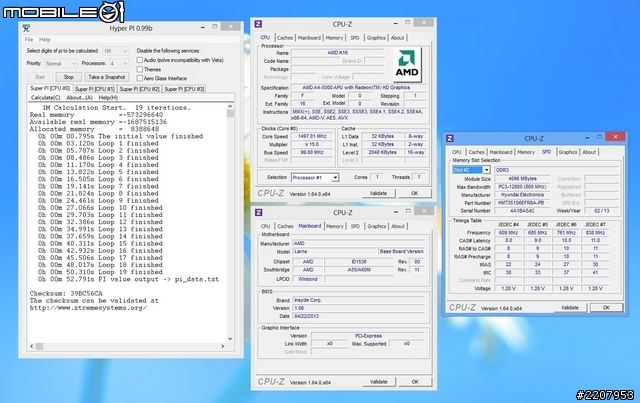Click horizontal scrollbar left arrow in Super PI log
The width and height of the screenshot is (640, 403).
pos(32,346)
